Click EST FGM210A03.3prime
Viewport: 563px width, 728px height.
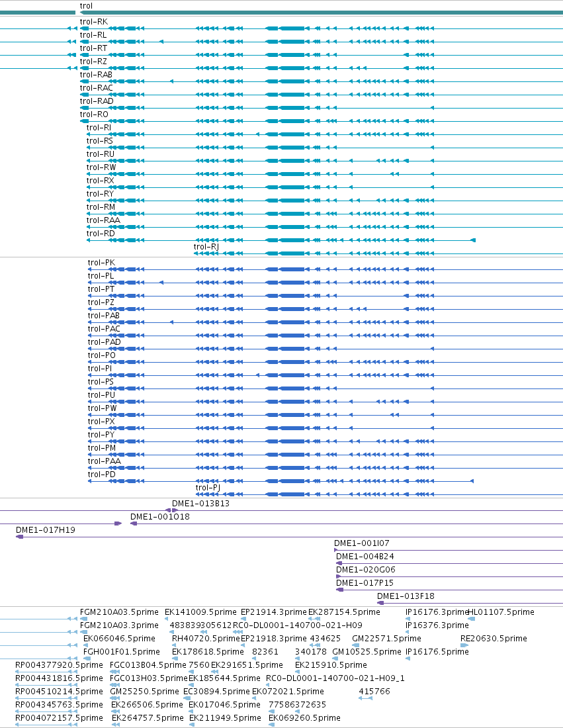coord(119,625)
